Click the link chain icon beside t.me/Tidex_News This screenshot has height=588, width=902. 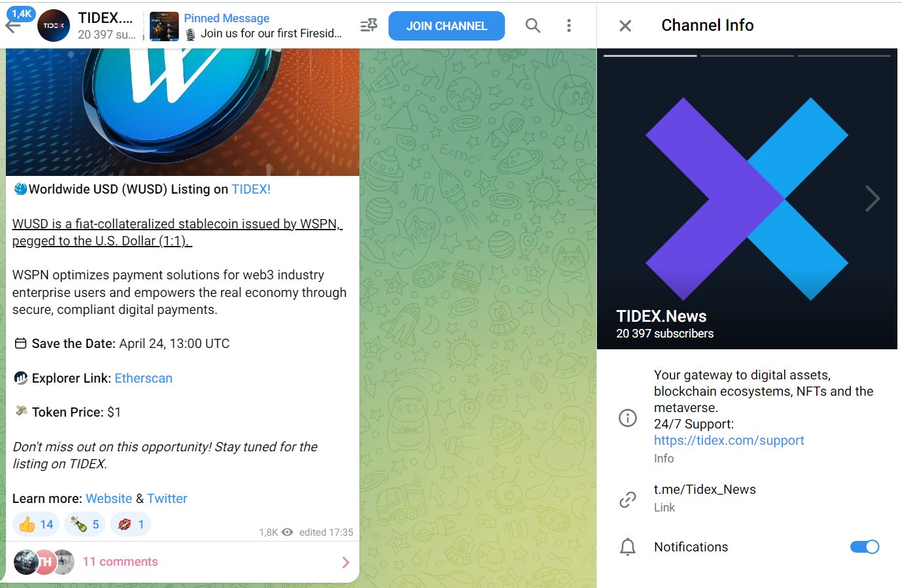pyautogui.click(x=628, y=500)
